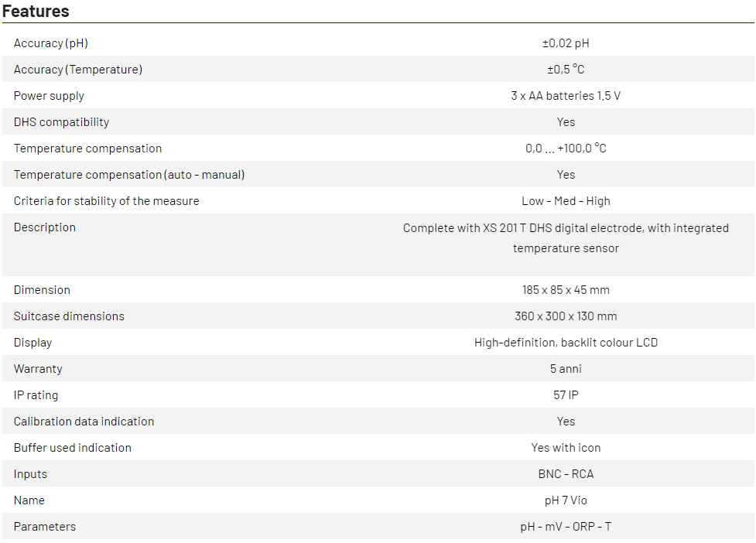Click the Yes with icon value
Image resolution: width=756 pixels, height=543 pixels.
click(566, 448)
